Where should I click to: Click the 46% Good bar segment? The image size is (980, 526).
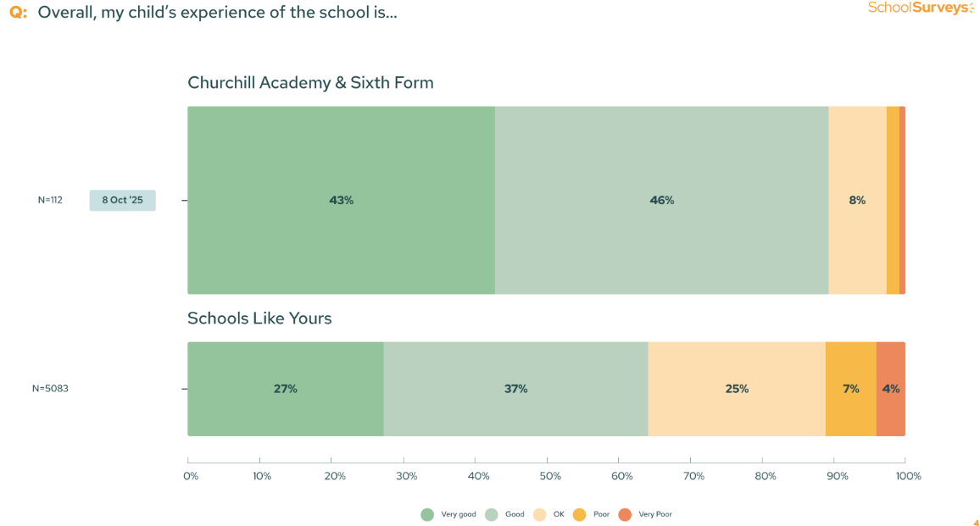[661, 201]
